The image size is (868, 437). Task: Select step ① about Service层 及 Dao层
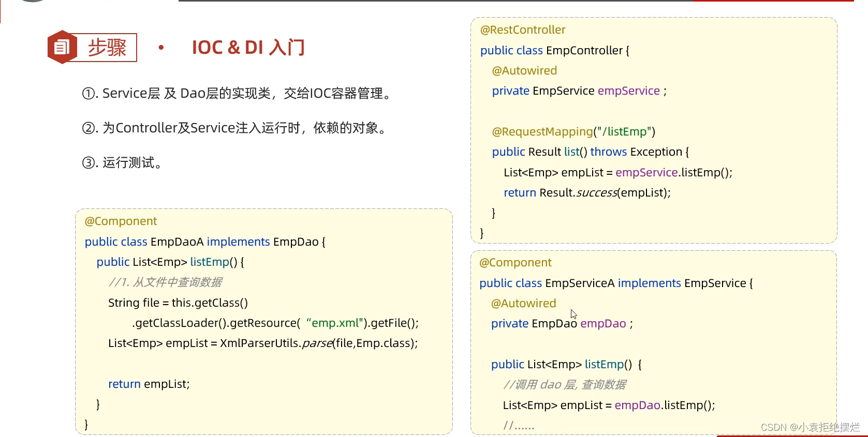pos(239,94)
